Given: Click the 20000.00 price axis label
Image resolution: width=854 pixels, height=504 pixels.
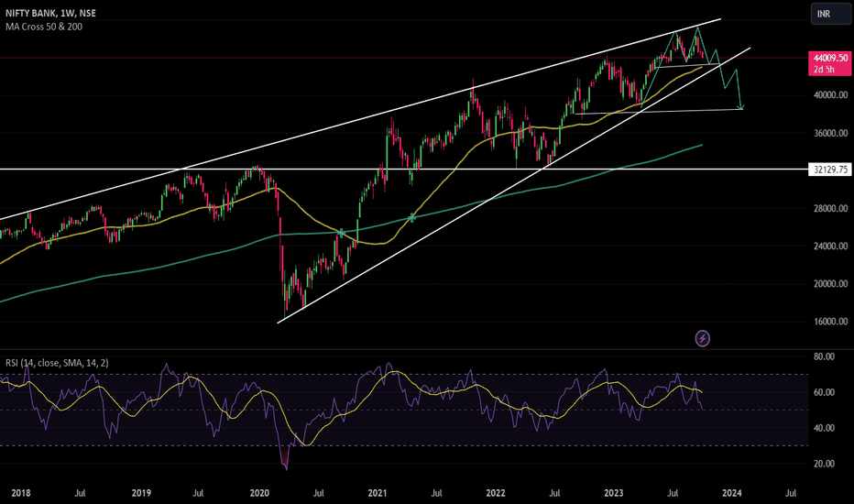Looking at the screenshot, I should [830, 283].
